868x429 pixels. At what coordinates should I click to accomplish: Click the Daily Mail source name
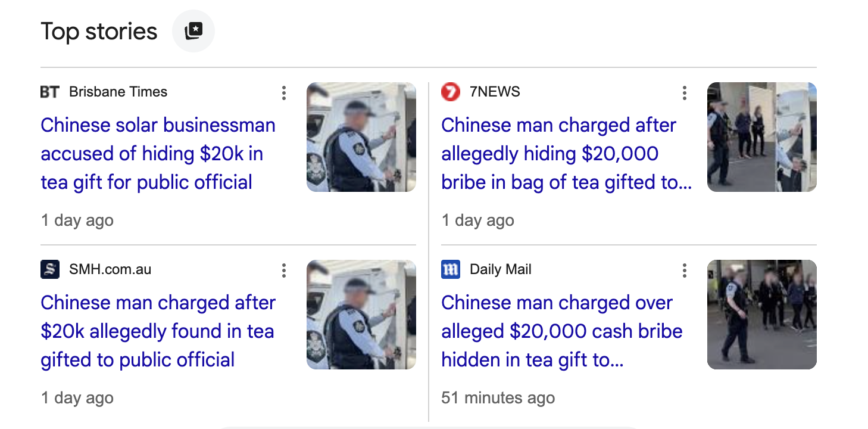(x=500, y=269)
